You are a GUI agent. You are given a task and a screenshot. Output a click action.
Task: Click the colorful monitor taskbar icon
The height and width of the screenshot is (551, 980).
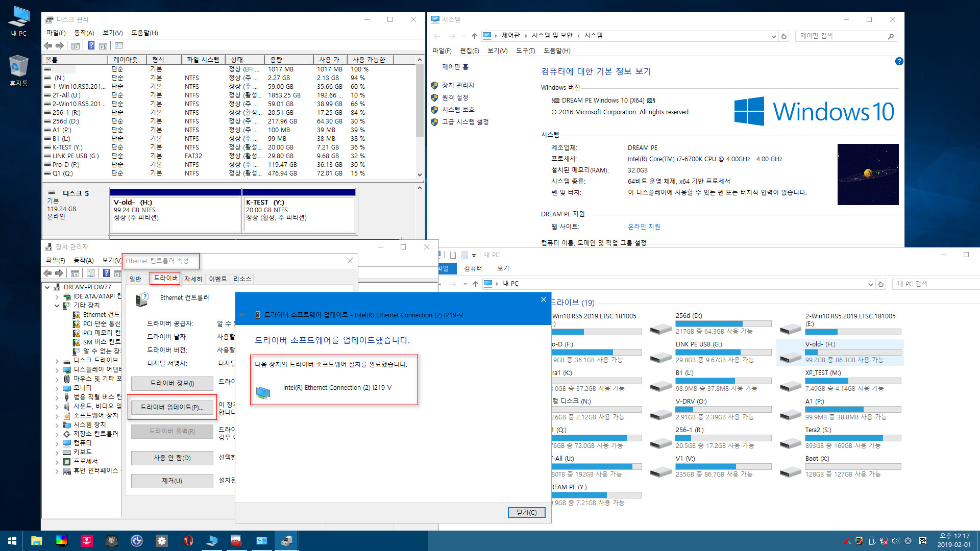coord(61,541)
